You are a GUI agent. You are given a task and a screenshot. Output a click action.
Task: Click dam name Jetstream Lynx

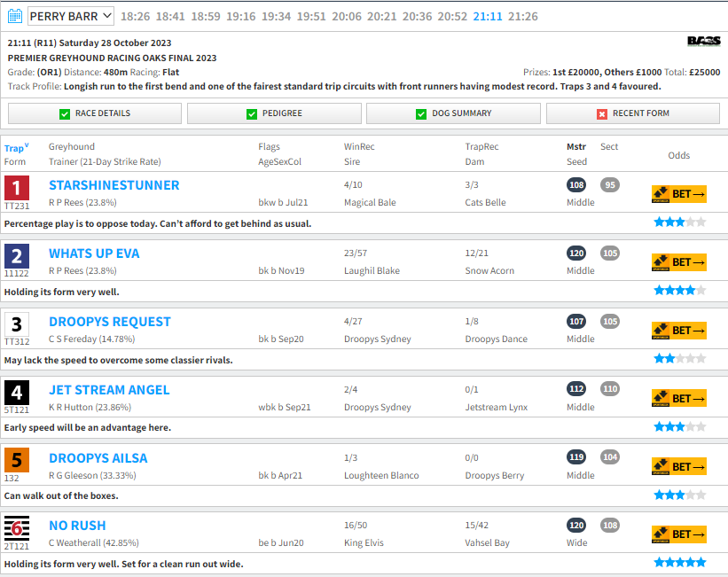coord(497,407)
